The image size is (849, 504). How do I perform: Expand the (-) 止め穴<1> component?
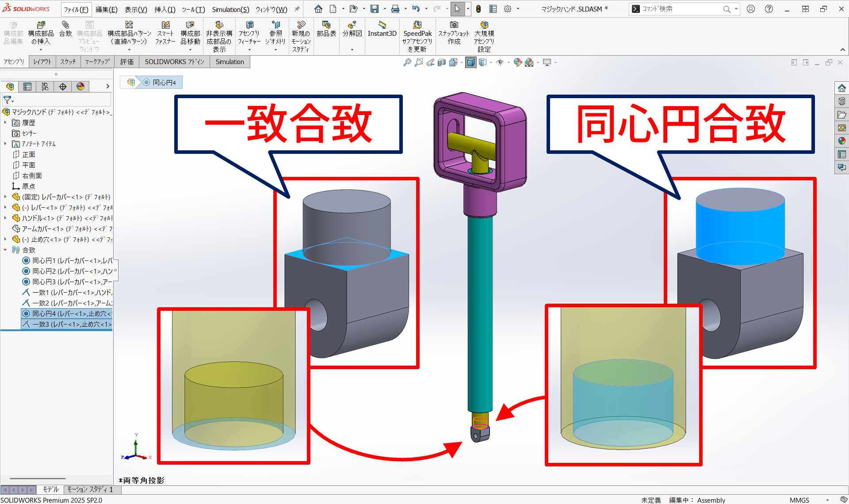(5, 239)
